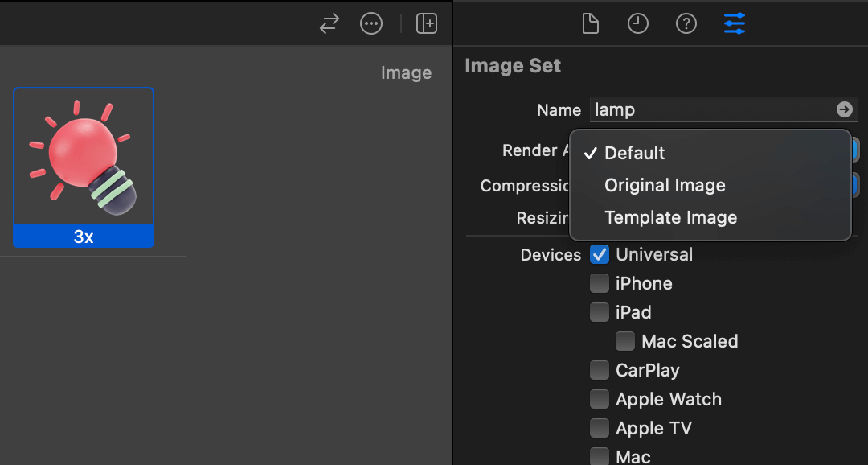Click the swap editor arrows icon

[330, 24]
